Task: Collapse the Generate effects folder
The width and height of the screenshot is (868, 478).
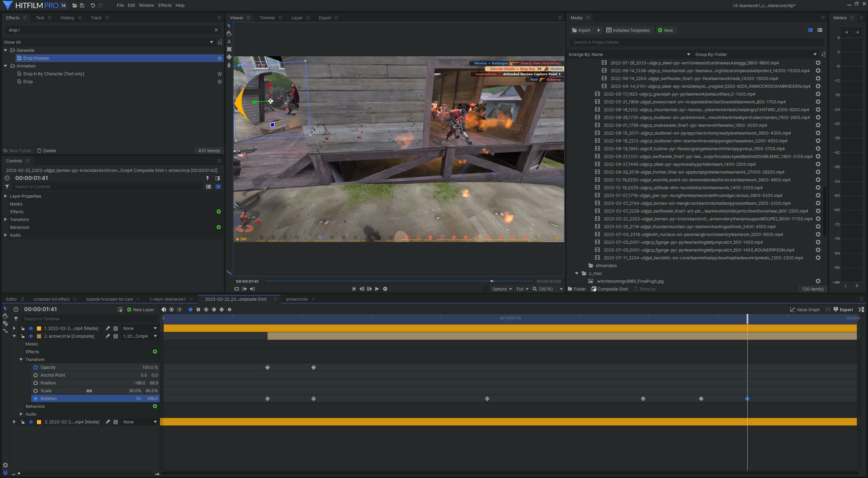Action: pos(5,50)
